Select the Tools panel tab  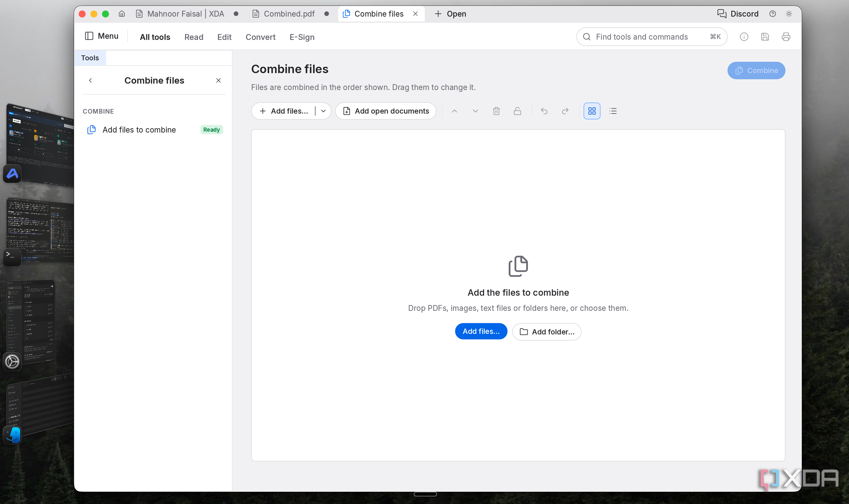pyautogui.click(x=90, y=58)
